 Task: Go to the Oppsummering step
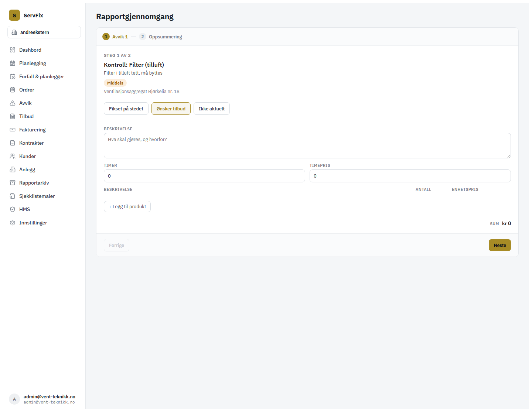[161, 37]
